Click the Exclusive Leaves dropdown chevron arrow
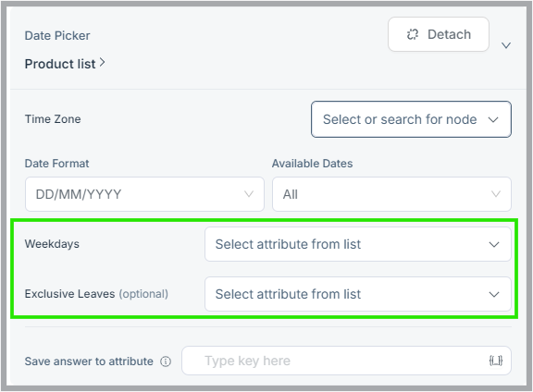Viewport: 533px width, 392px height. click(494, 294)
